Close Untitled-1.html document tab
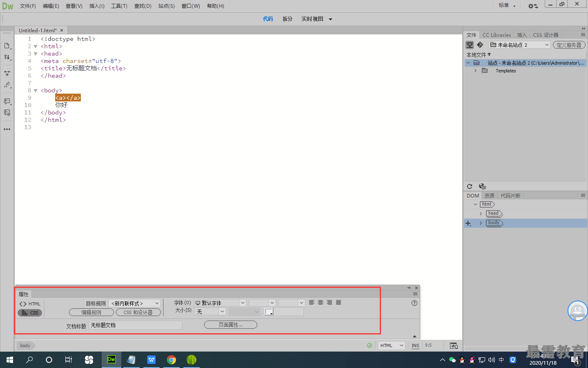This screenshot has width=588, height=368. click(x=62, y=30)
